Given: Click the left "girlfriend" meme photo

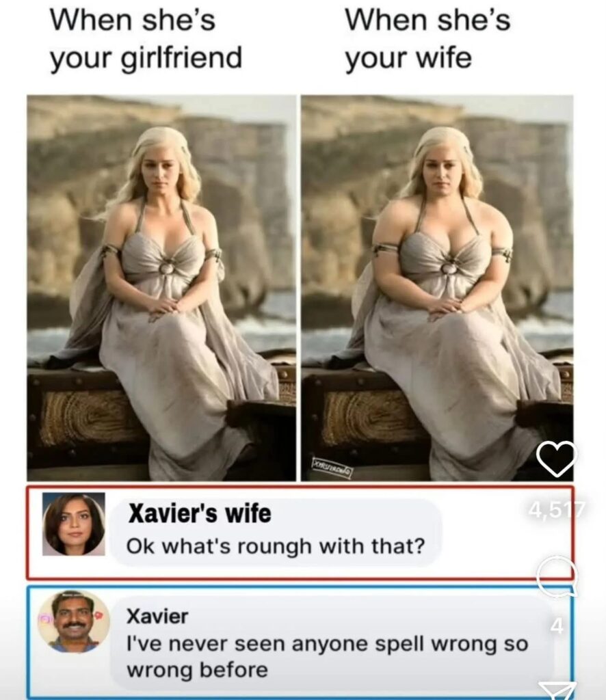Looking at the screenshot, I should 161,288.
